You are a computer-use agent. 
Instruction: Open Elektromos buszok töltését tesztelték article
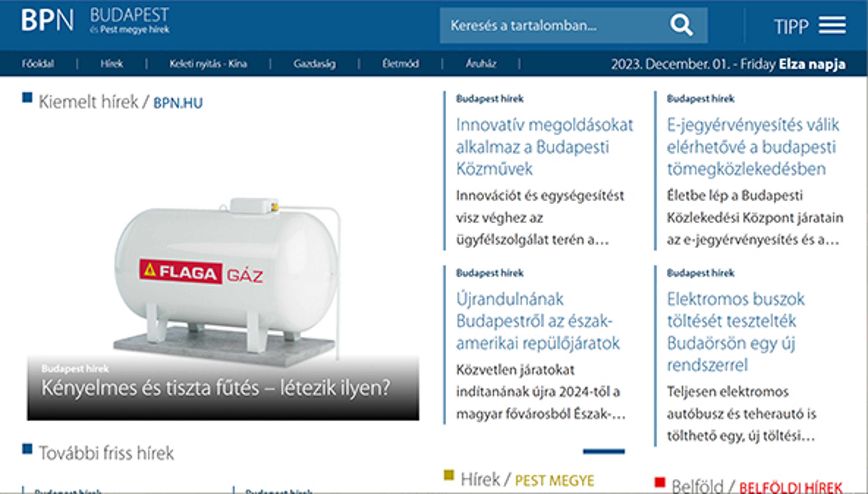[x=735, y=332]
